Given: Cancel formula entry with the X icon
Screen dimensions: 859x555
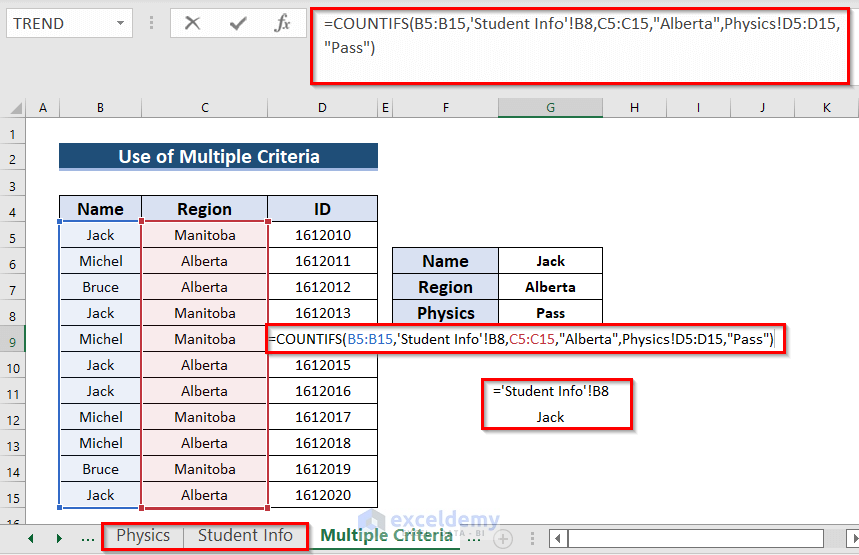Looking at the screenshot, I should coord(192,23).
